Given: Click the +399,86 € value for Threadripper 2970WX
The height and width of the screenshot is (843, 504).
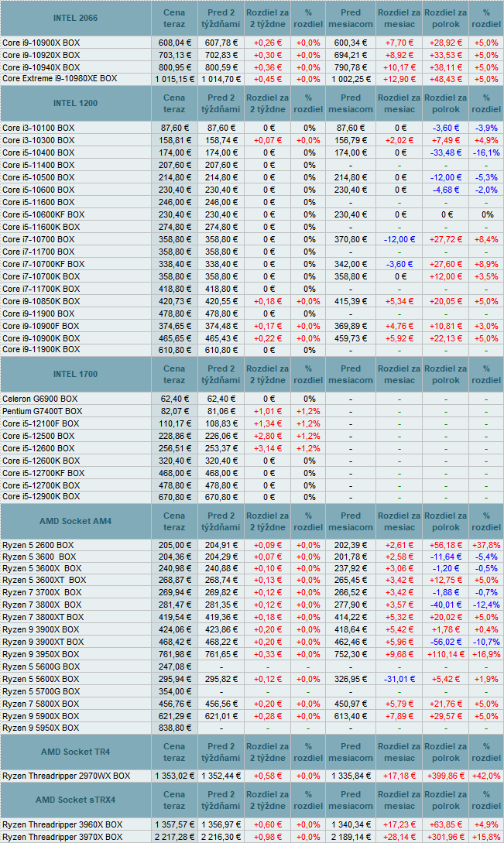Looking at the screenshot, I should coord(446,776).
